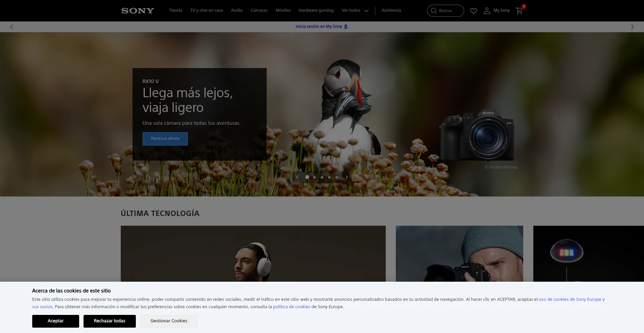Select third carousel dot

click(322, 177)
